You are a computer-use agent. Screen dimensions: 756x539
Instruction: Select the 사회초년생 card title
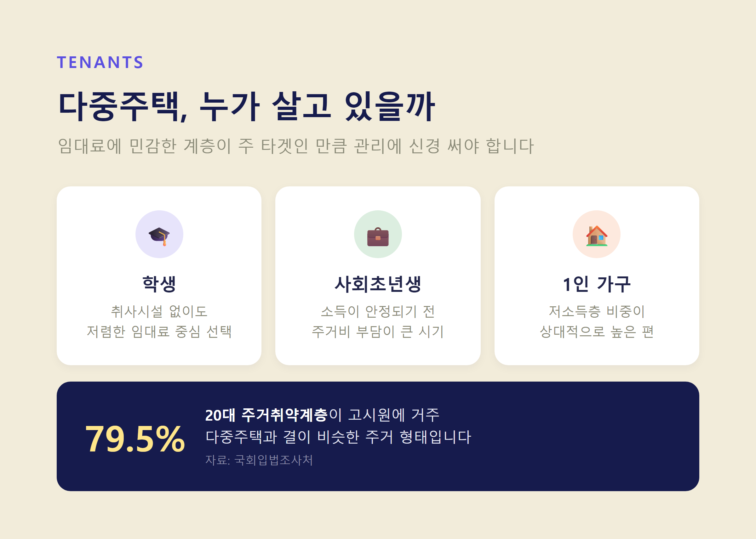[378, 284]
